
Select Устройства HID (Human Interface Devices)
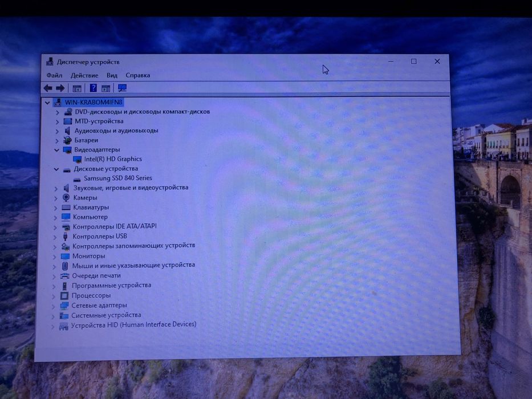(x=133, y=325)
